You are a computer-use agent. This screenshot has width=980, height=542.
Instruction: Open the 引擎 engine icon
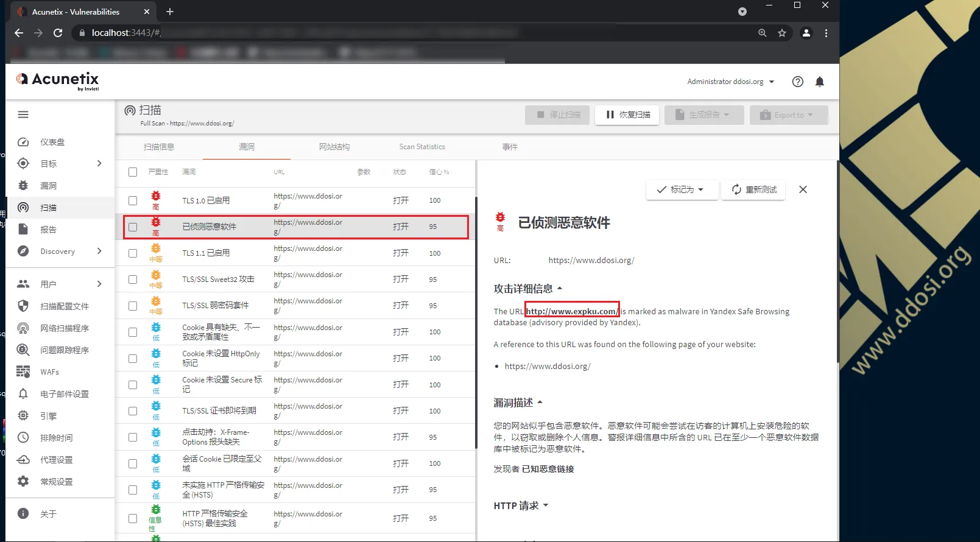pyautogui.click(x=23, y=415)
